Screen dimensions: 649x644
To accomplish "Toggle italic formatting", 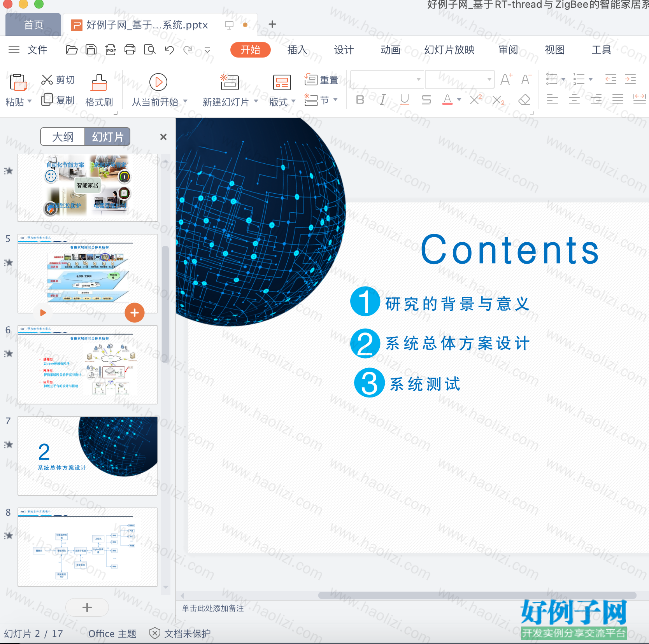I will [x=383, y=100].
